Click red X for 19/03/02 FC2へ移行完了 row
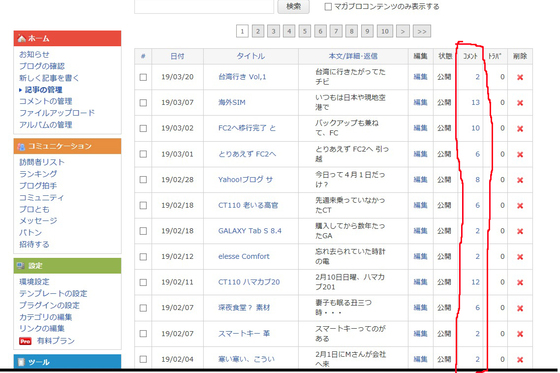Image resolution: width=560 pixels, height=373 pixels. click(x=520, y=129)
